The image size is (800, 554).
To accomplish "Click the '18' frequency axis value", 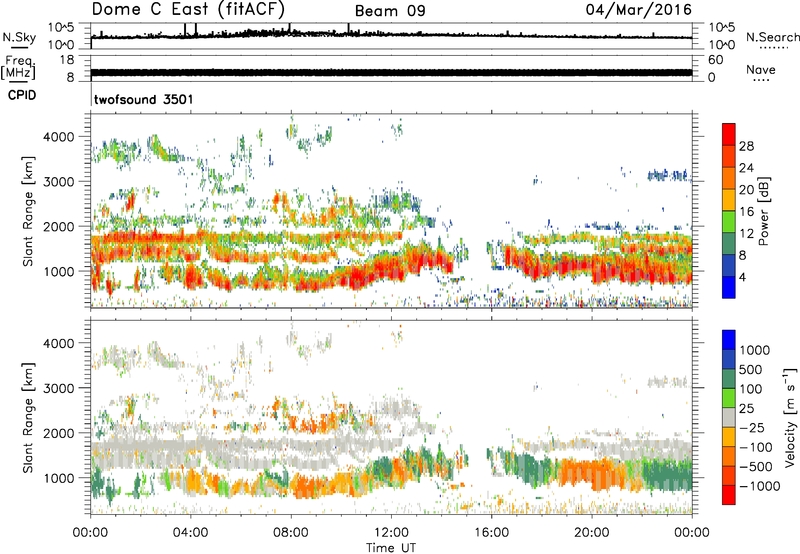I will pyautogui.click(x=67, y=60).
